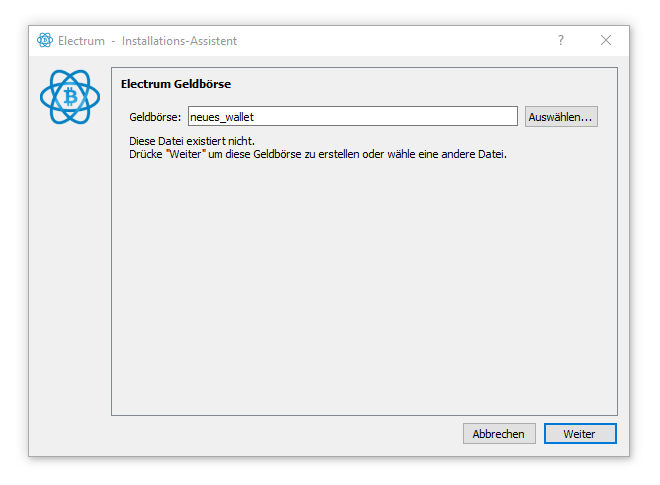
Task: Click the small Electrum title bar icon
Action: point(45,40)
